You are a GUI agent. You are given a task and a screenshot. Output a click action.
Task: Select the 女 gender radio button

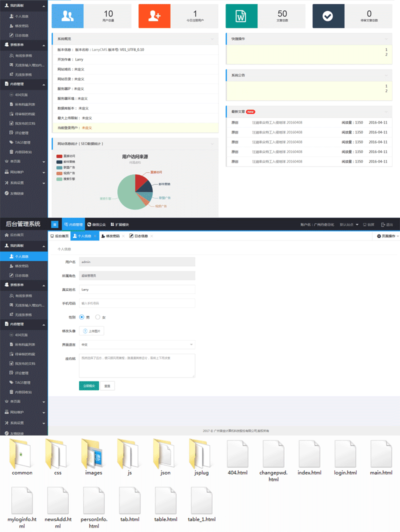[x=97, y=317]
